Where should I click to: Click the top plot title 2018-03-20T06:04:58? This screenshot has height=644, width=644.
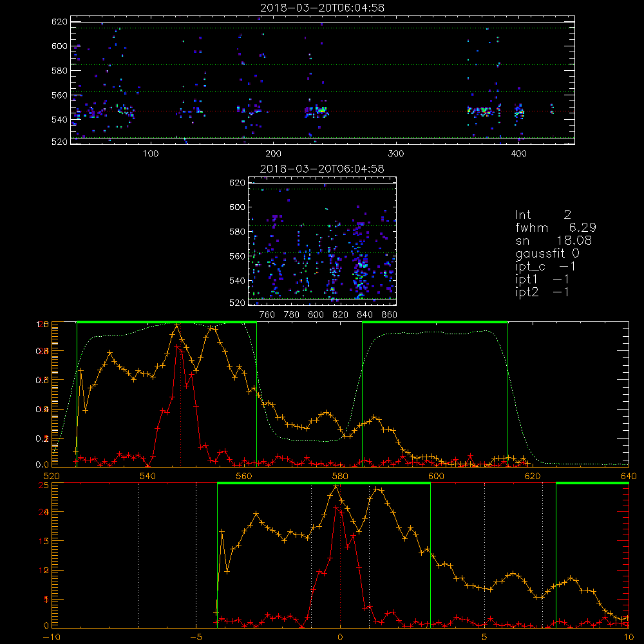[x=322, y=8]
